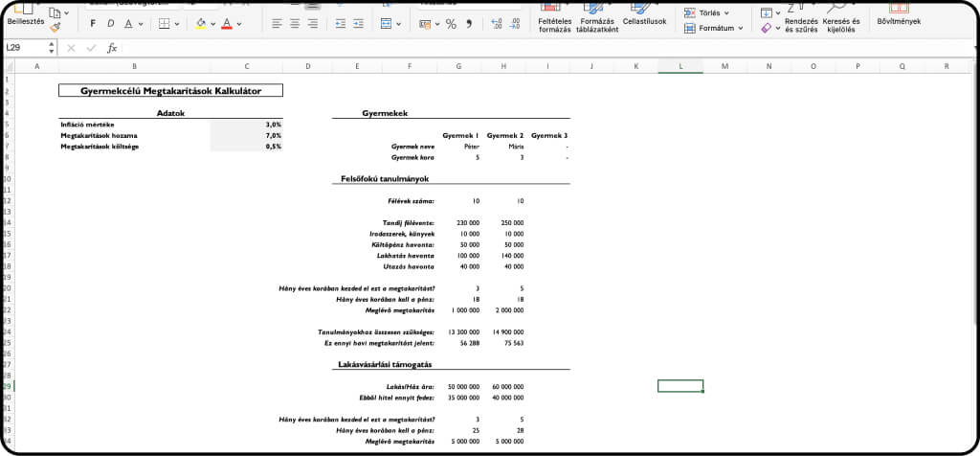Screen dimensions: 980x456
Task: Click the increase decimal places icon
Action: pyautogui.click(x=496, y=24)
